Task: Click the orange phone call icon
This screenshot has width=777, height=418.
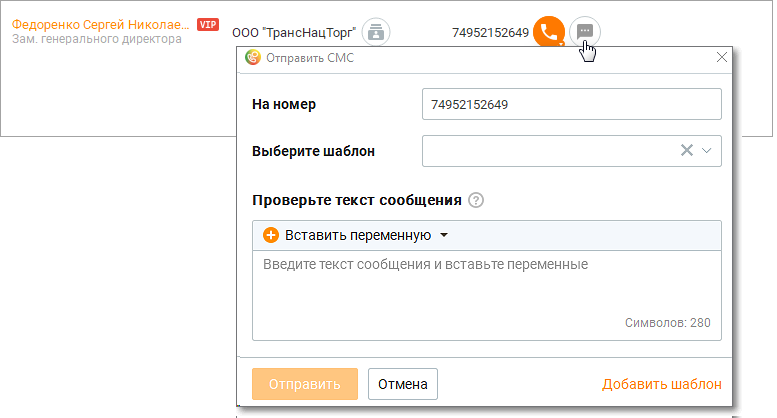Action: (548, 31)
